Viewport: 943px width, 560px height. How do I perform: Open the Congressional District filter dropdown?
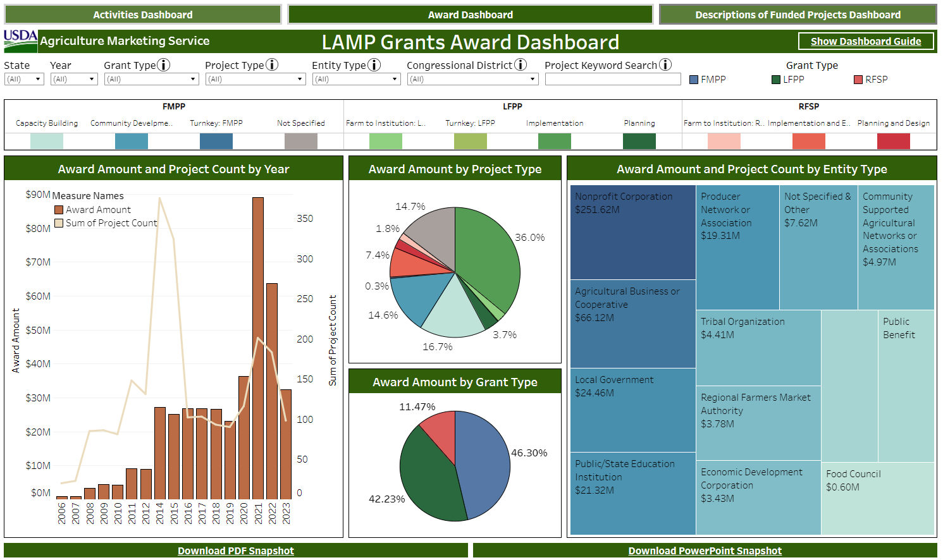point(473,79)
